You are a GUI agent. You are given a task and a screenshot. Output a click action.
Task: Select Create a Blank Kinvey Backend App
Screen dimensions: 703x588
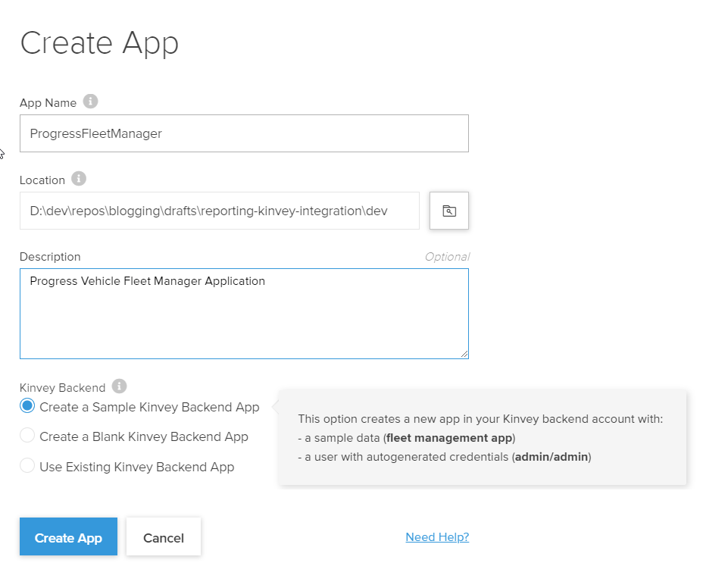point(27,435)
